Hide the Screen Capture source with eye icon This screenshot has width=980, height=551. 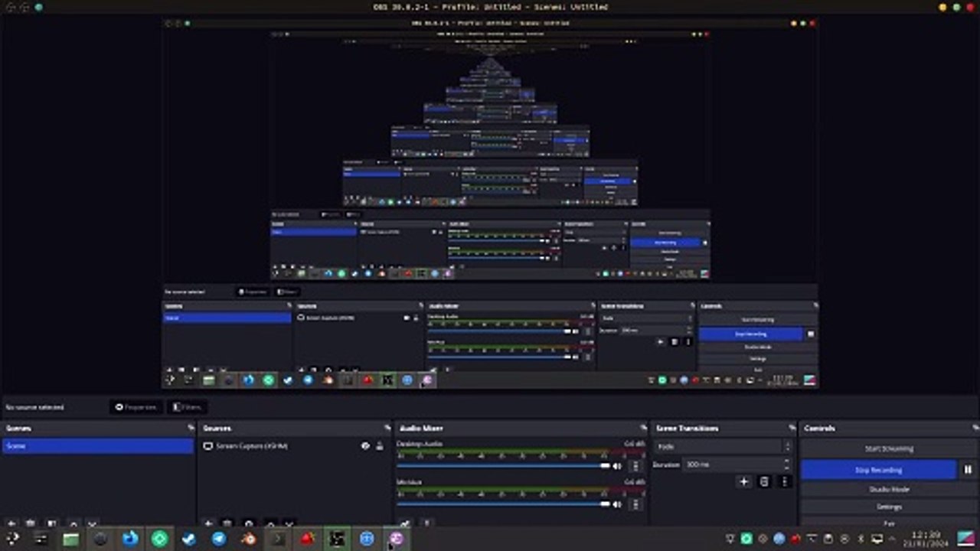point(365,445)
